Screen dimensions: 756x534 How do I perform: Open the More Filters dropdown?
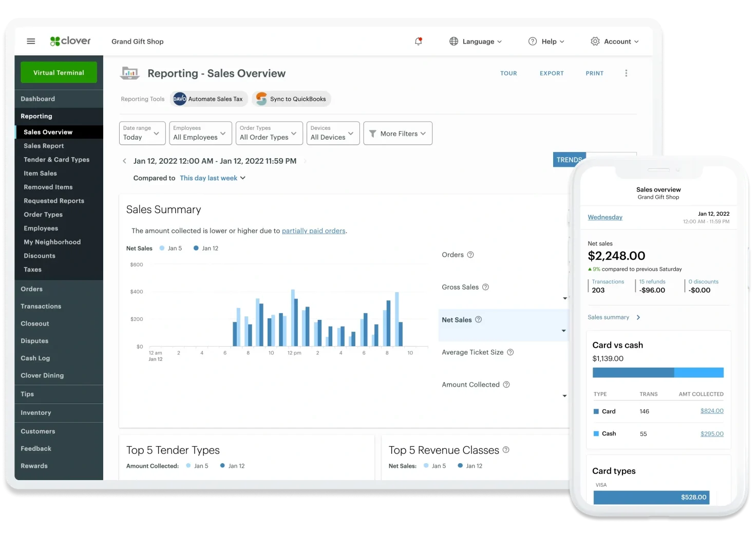point(398,133)
